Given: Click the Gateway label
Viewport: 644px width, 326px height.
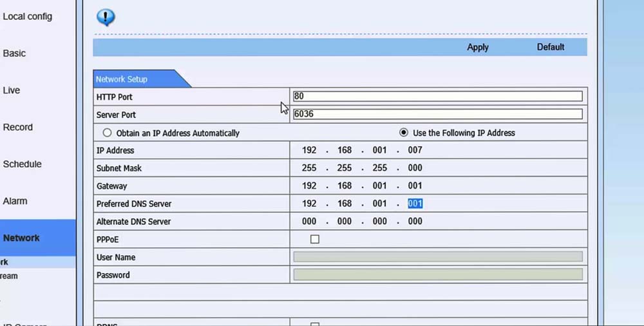Looking at the screenshot, I should [x=111, y=186].
